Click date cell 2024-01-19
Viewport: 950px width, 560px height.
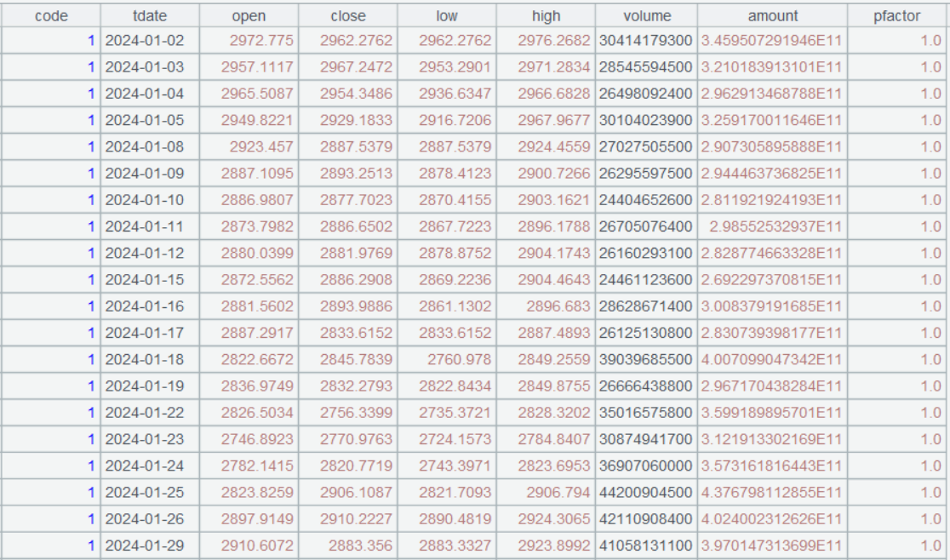pyautogui.click(x=150, y=387)
